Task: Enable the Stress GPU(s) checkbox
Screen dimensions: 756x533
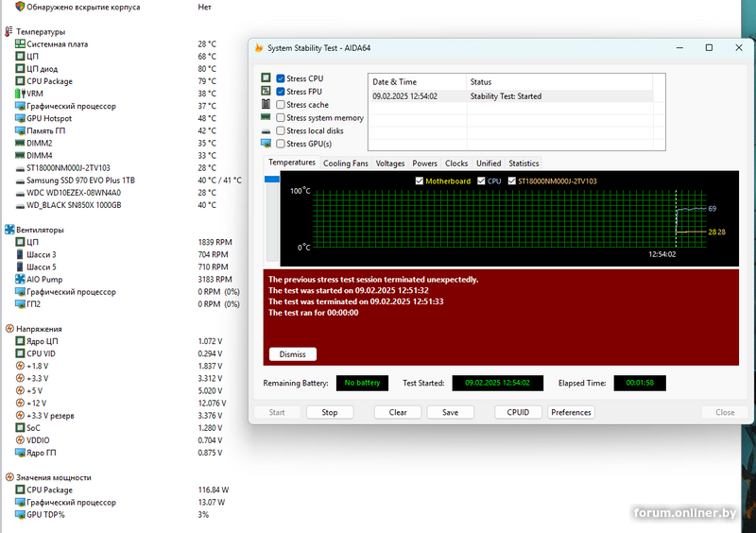Action: [x=281, y=144]
